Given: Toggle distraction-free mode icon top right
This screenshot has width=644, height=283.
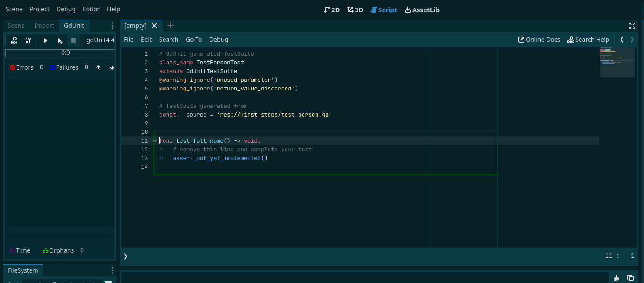Looking at the screenshot, I should pyautogui.click(x=632, y=26).
